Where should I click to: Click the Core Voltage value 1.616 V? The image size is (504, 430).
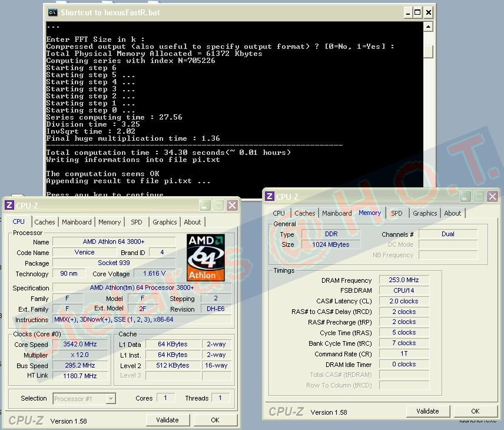click(x=154, y=273)
